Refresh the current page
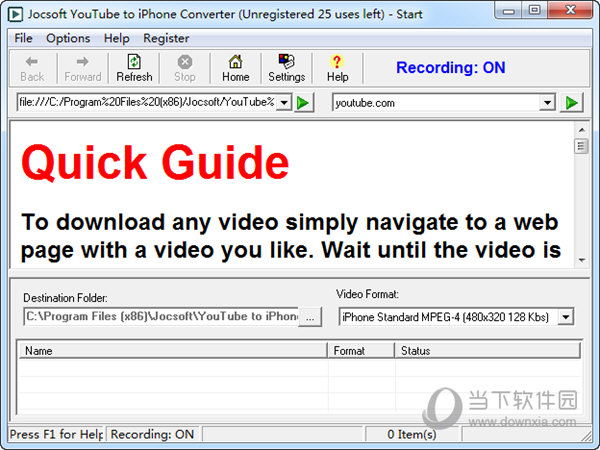This screenshot has width=600, height=450. pos(134,68)
